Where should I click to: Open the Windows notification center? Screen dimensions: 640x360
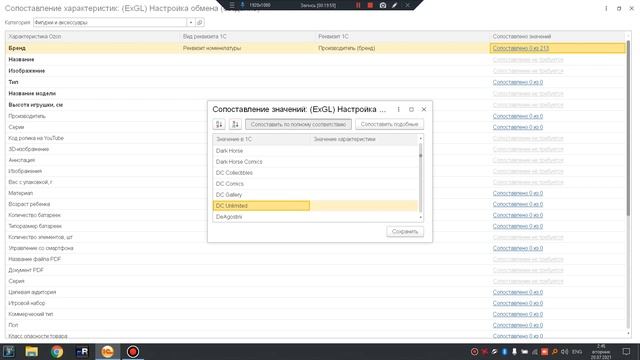[x=626, y=351]
